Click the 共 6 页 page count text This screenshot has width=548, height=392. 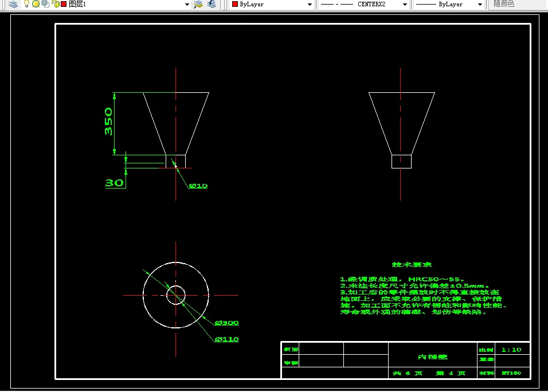pos(408,373)
